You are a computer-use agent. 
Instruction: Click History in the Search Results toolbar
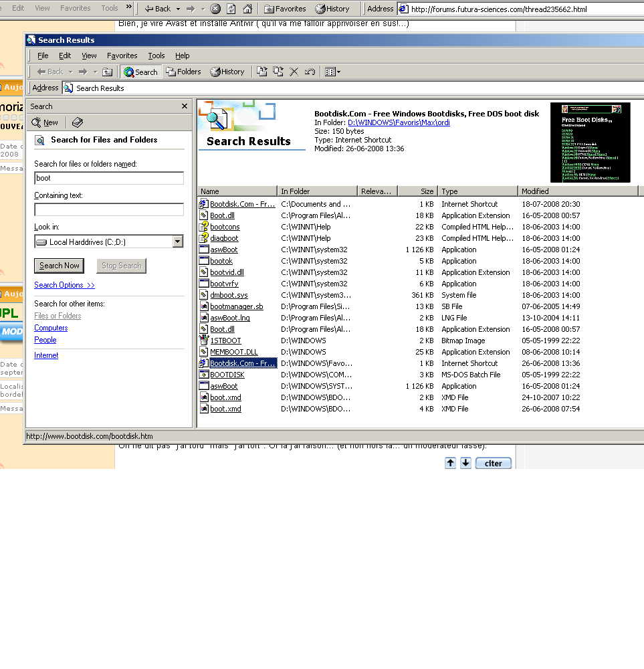[x=227, y=72]
